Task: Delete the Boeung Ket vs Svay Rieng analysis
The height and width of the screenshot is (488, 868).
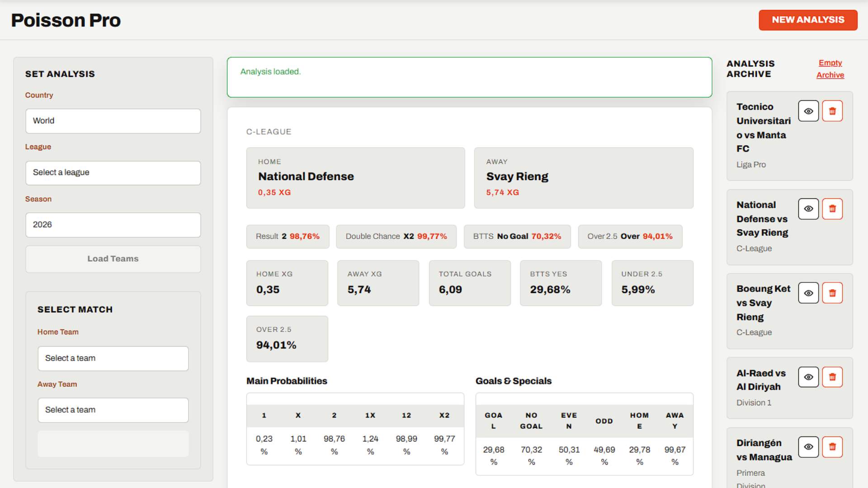Action: coord(832,293)
